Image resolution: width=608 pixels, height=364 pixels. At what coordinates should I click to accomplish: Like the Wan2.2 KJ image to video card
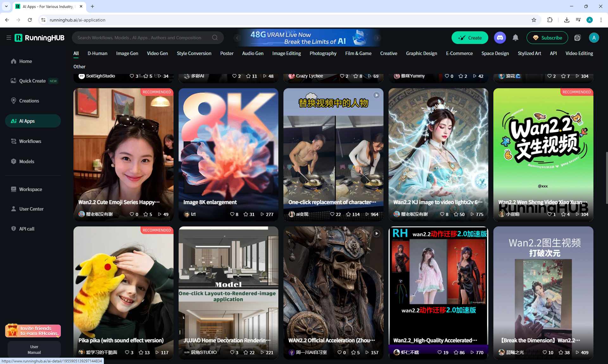coord(442,214)
